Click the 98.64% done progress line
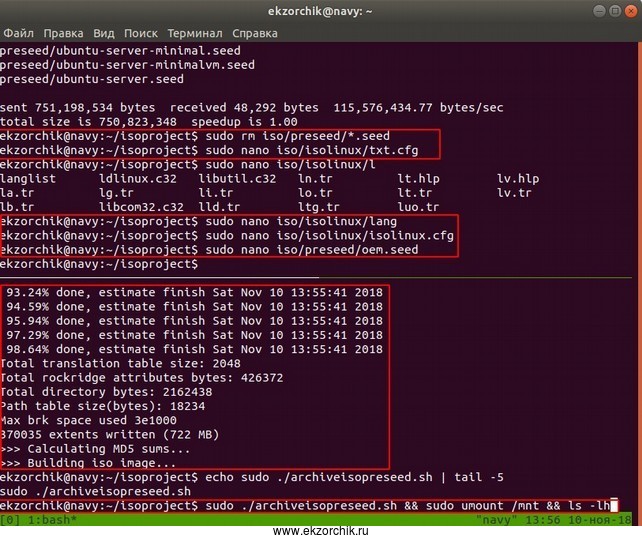Viewport: 642px width, 539px height. [194, 349]
